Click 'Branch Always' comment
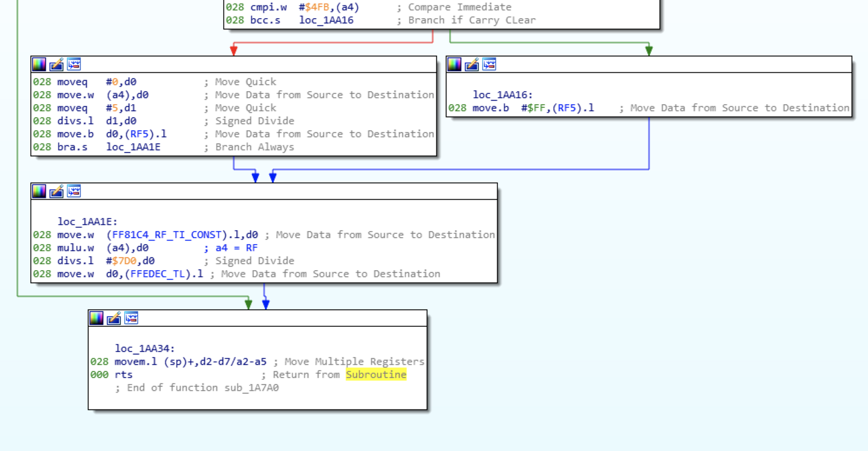Screen dimensions: 868x451 coord(254,147)
